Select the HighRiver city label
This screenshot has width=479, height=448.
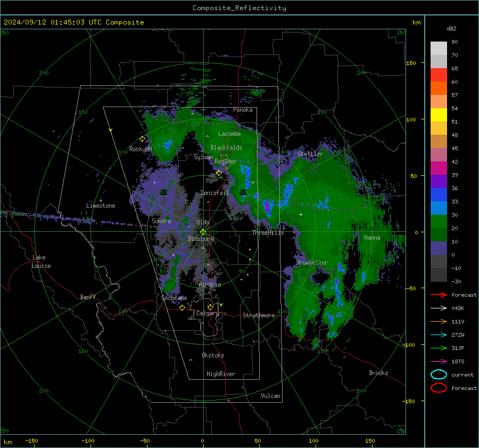coord(221,374)
